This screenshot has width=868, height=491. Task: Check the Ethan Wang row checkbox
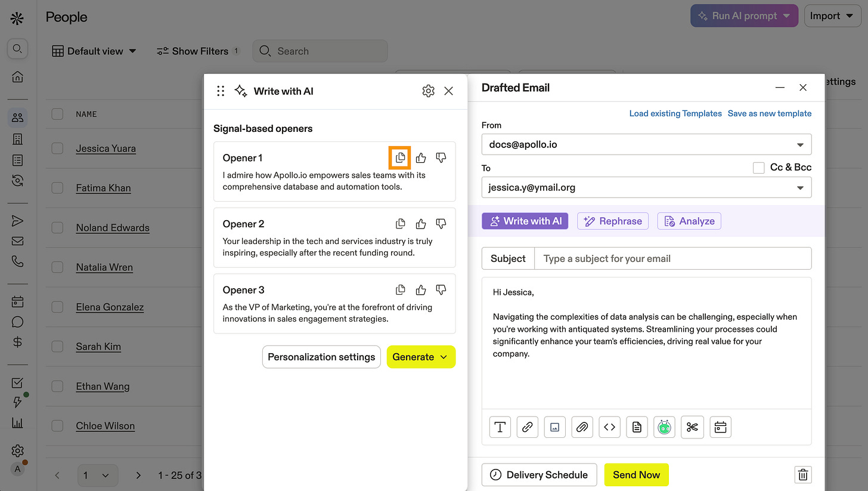coord(57,386)
